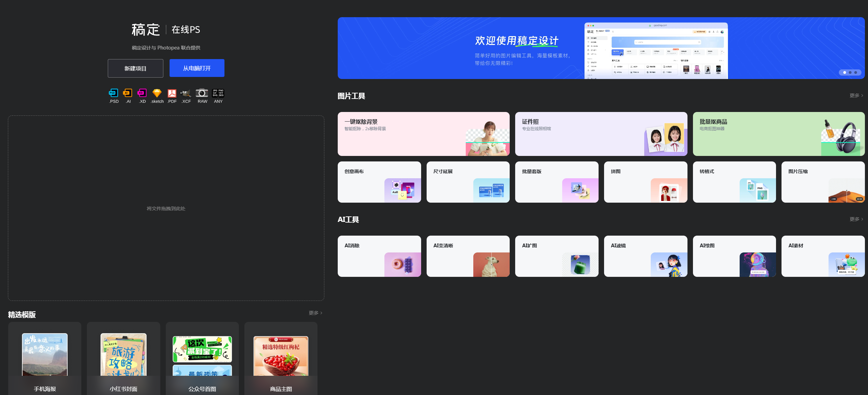Click the second carousel indicator dot
The width and height of the screenshot is (868, 395).
tap(849, 72)
